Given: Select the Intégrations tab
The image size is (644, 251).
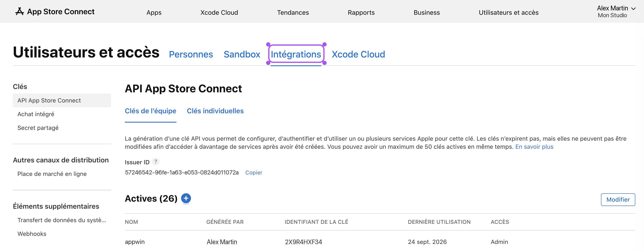Looking at the screenshot, I should coord(296,54).
